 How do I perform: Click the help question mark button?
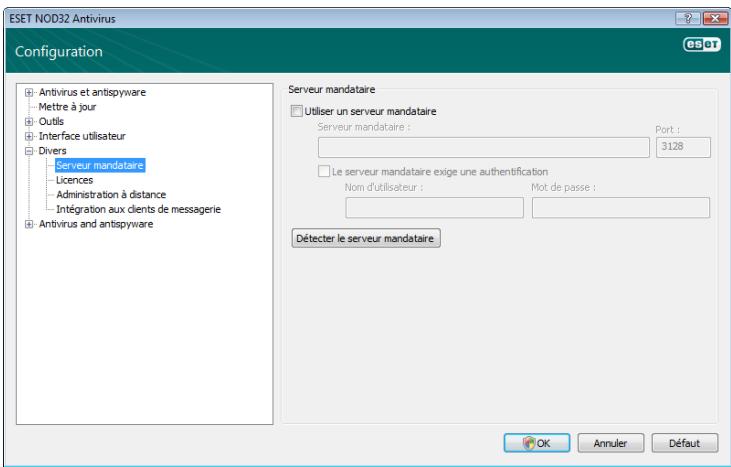click(x=687, y=18)
